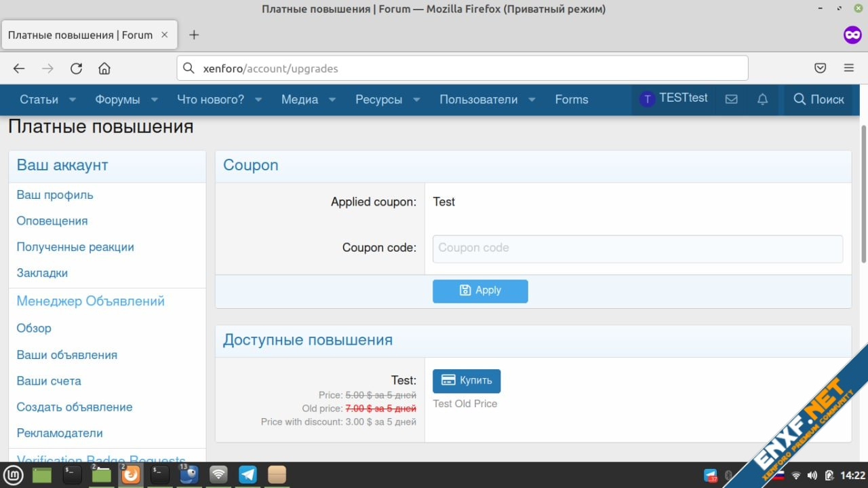Open the Forms navigation item
Screen dimensions: 868x488
tap(571, 99)
